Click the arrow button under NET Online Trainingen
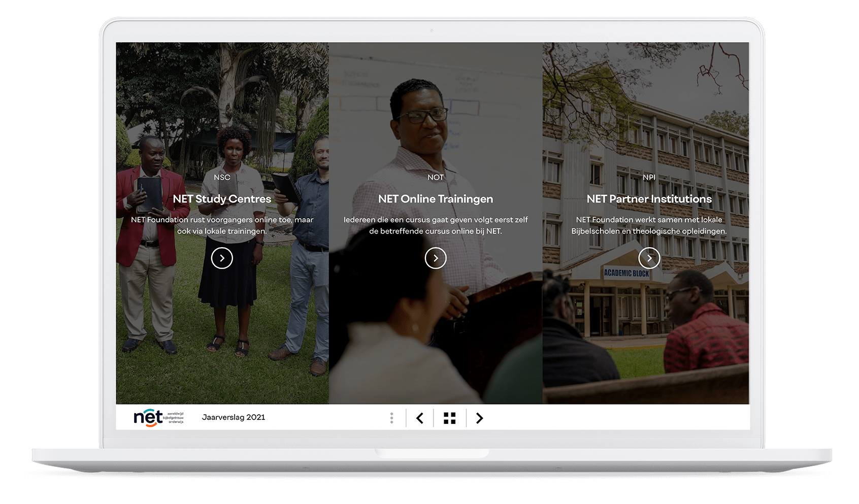Image resolution: width=859 pixels, height=504 pixels. click(x=435, y=258)
